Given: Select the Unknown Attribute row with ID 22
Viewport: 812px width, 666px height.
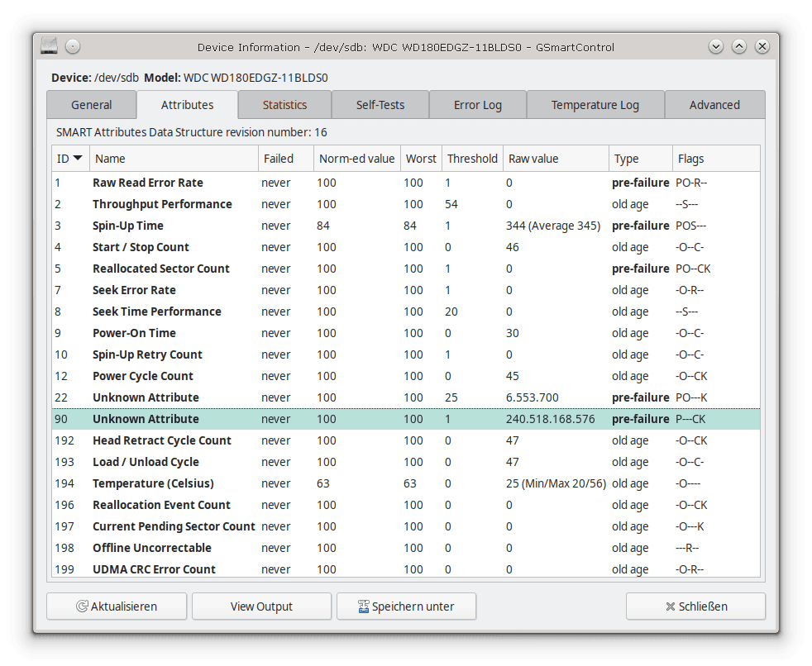Looking at the screenshot, I should pos(406,397).
